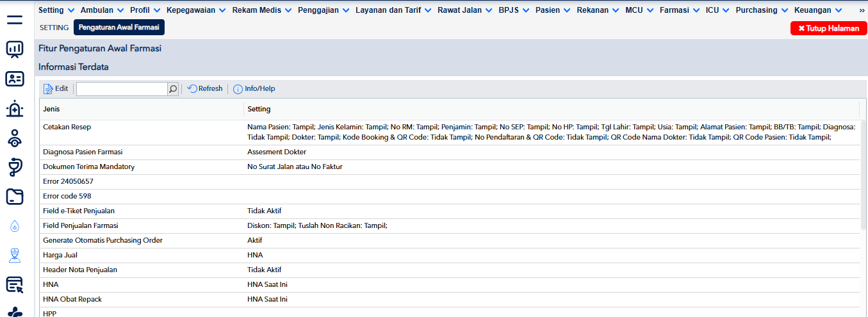The height and width of the screenshot is (317, 868).
Task: Open the folder sidebar icon
Action: 14,197
